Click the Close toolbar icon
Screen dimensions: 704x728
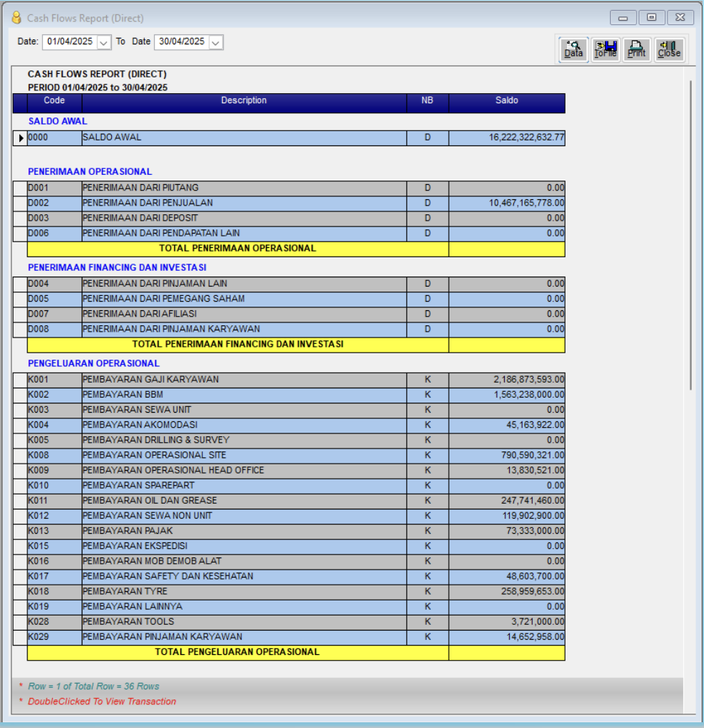[x=669, y=49]
